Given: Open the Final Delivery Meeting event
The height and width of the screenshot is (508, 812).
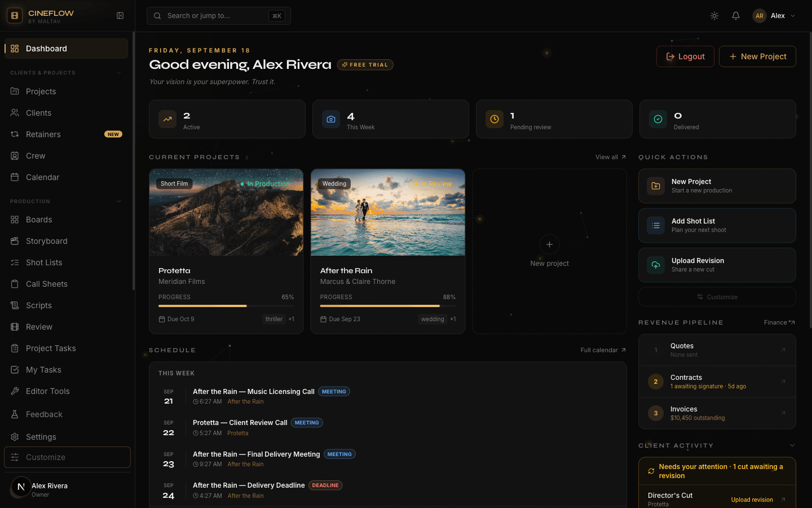Looking at the screenshot, I should point(388,459).
